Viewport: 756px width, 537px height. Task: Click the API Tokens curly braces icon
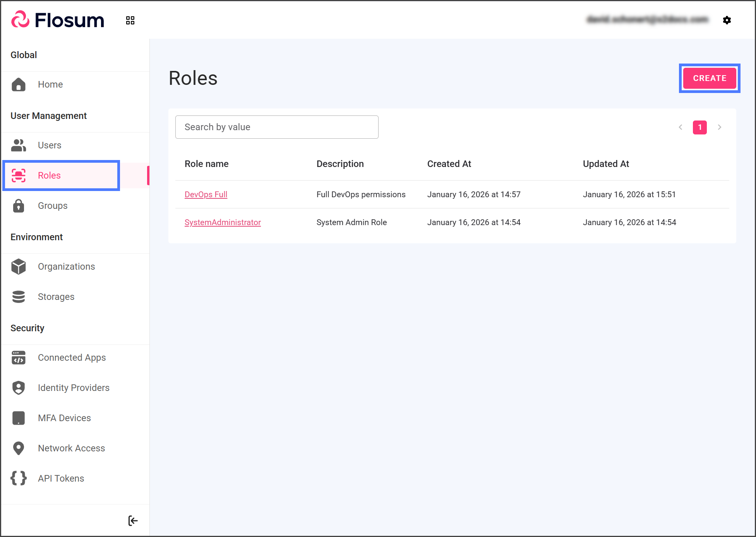(19, 478)
